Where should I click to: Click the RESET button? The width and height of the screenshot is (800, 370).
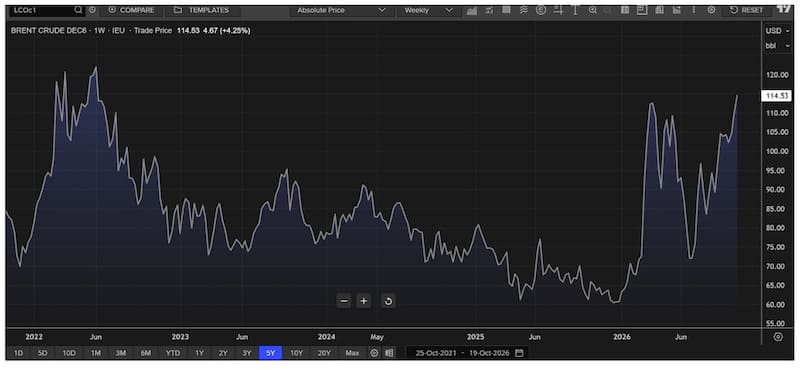pos(747,10)
